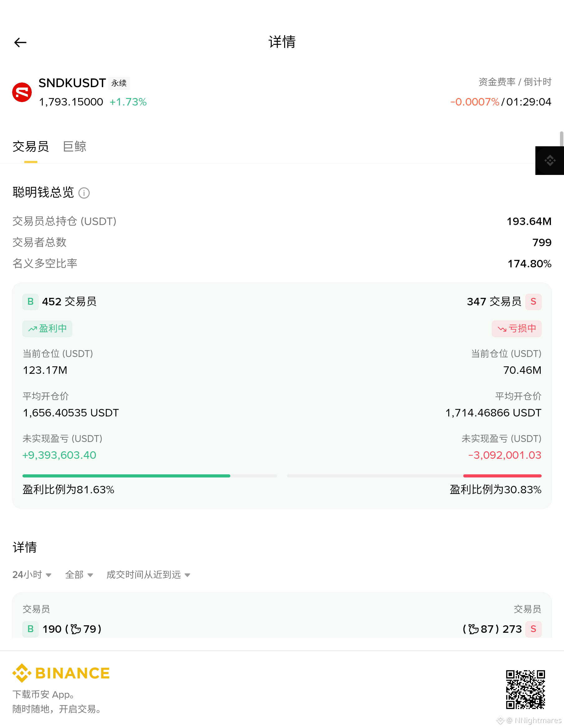Tap the 亏损中 red tag

(517, 329)
